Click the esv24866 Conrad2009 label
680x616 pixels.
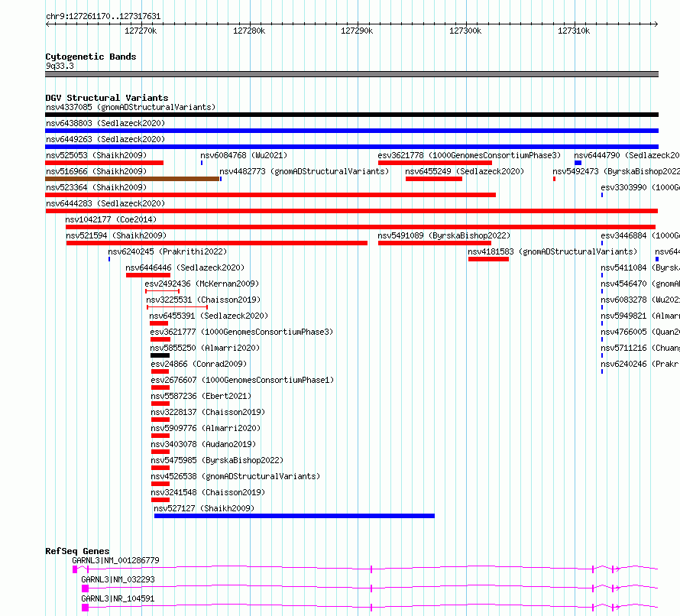tap(199, 364)
